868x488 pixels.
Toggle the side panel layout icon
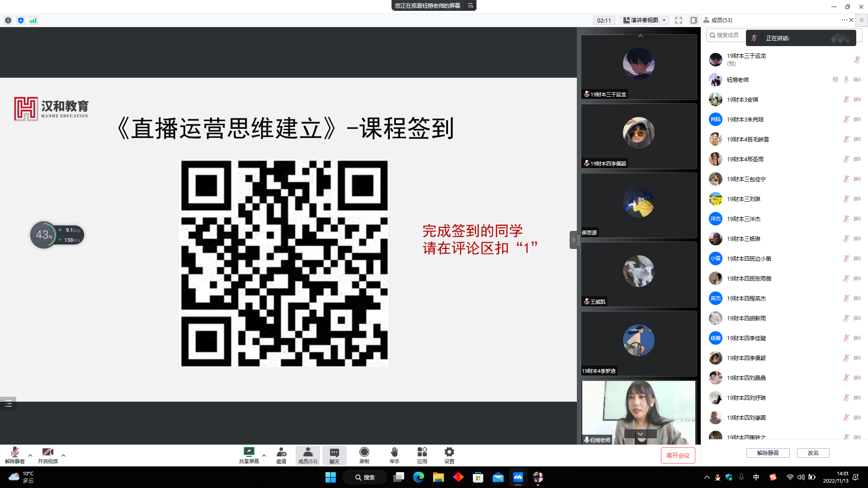point(693,20)
